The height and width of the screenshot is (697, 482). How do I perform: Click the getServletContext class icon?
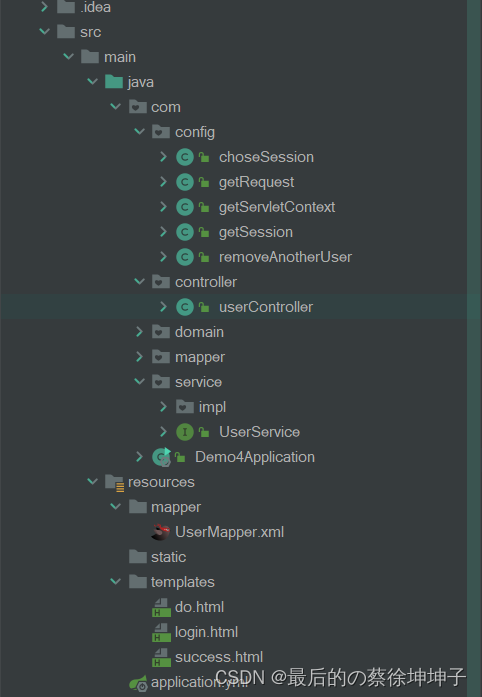click(185, 207)
